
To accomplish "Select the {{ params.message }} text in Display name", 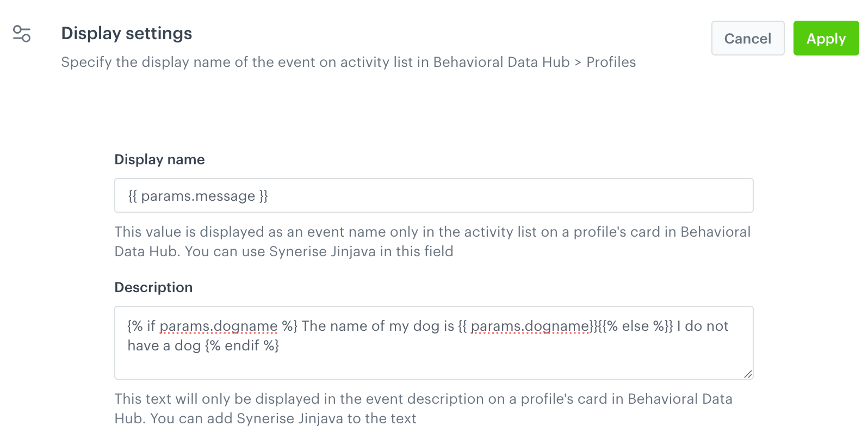I will (198, 195).
